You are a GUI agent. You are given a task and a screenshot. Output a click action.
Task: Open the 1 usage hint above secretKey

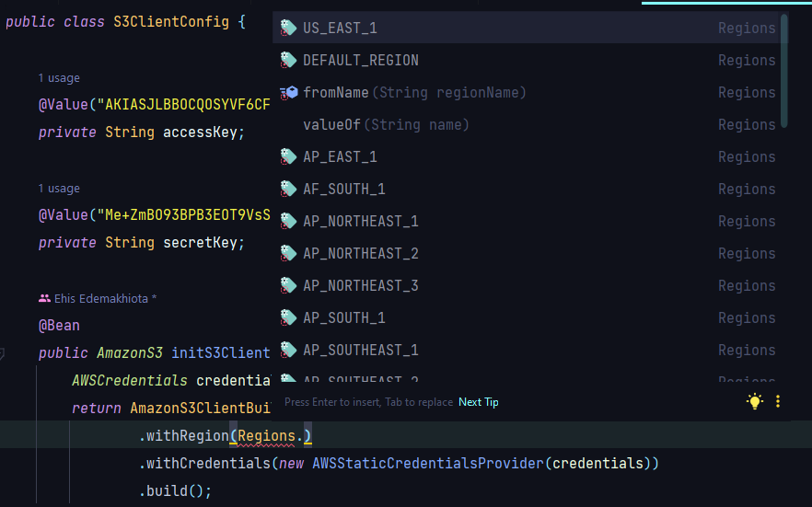click(x=59, y=189)
